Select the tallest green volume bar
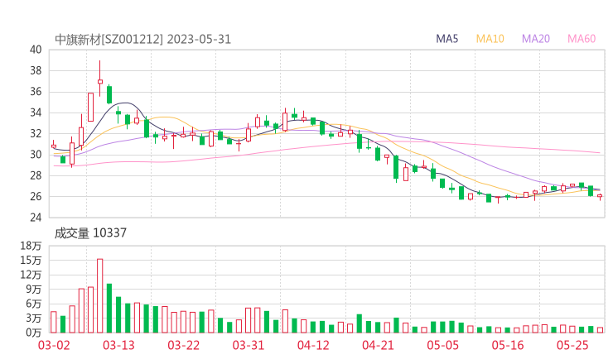Viewport: 613px width, 364px height. (x=109, y=308)
